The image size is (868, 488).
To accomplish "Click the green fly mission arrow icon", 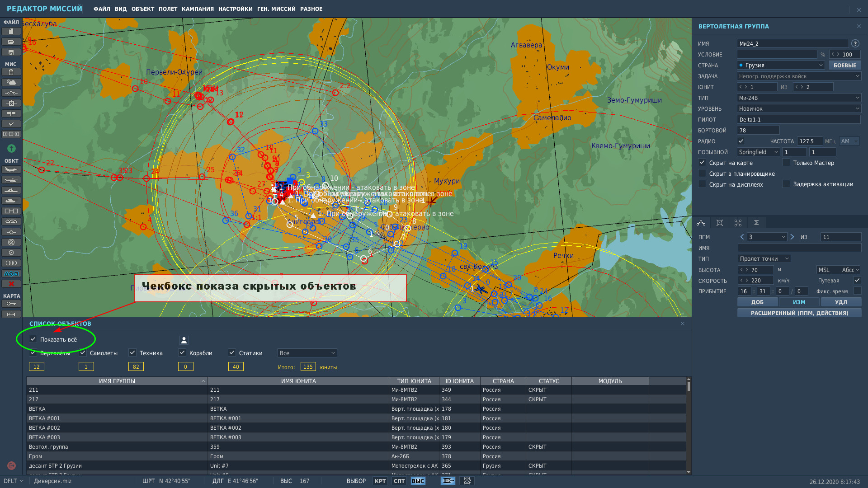I will pyautogui.click(x=11, y=148).
